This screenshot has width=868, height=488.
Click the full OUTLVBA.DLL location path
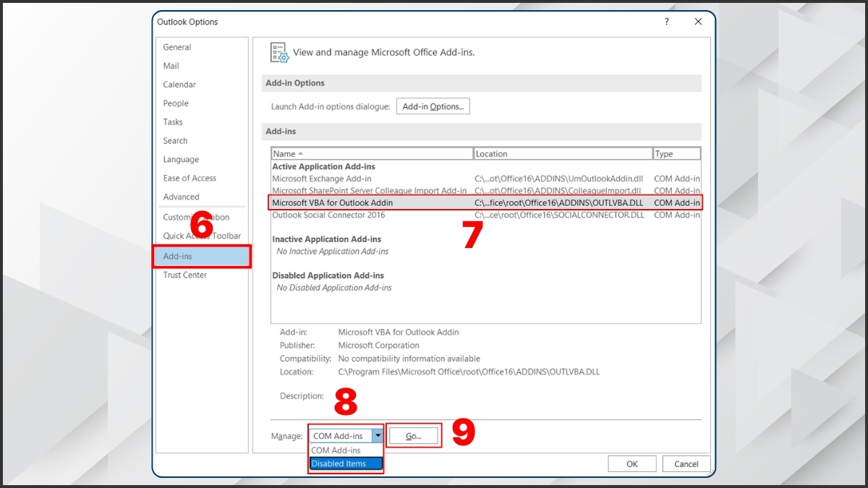(469, 372)
